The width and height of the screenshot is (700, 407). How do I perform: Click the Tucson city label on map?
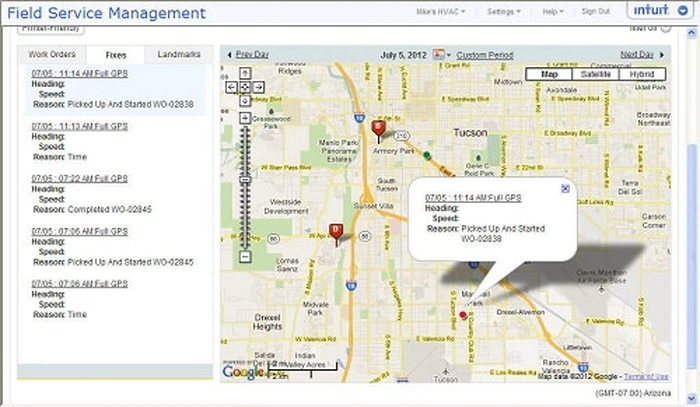[x=470, y=133]
